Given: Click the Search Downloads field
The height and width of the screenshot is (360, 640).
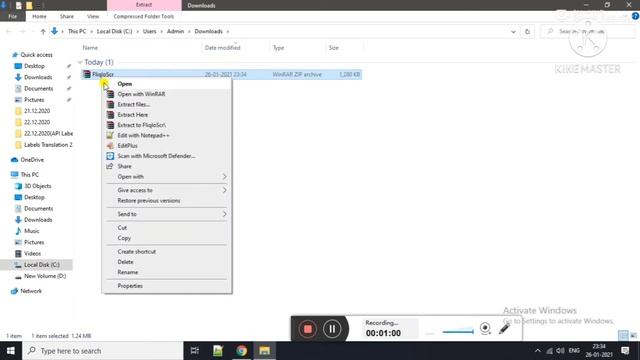Looking at the screenshot, I should [x=588, y=31].
